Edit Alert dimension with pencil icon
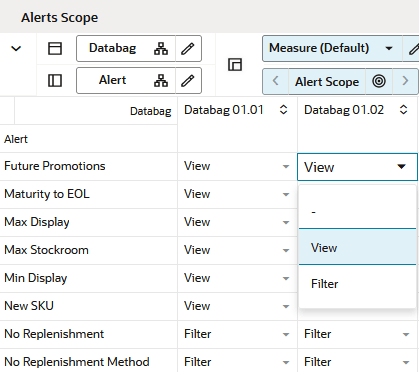 pos(188,81)
